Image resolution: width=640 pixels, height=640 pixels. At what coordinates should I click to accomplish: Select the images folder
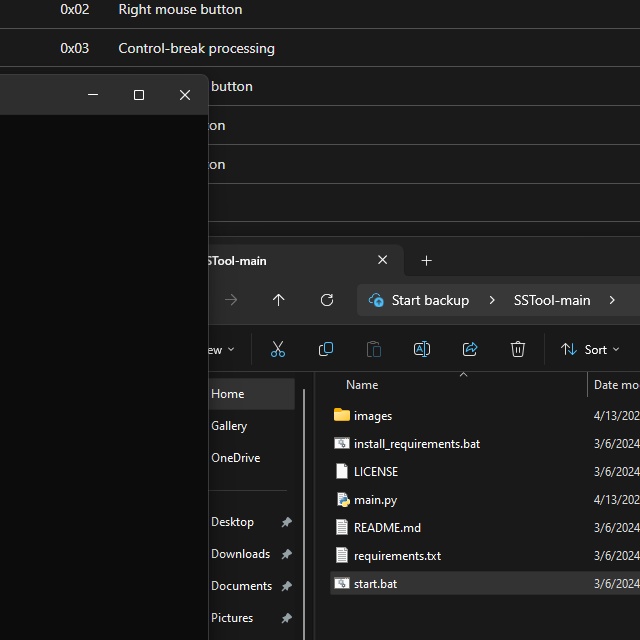(372, 416)
